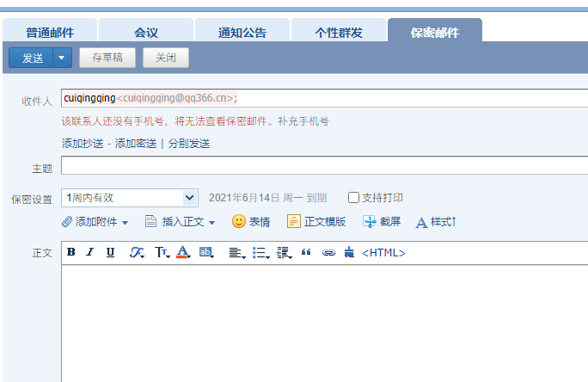Apply underline formatting in the editor toolbar
588x382 pixels.
click(x=110, y=252)
